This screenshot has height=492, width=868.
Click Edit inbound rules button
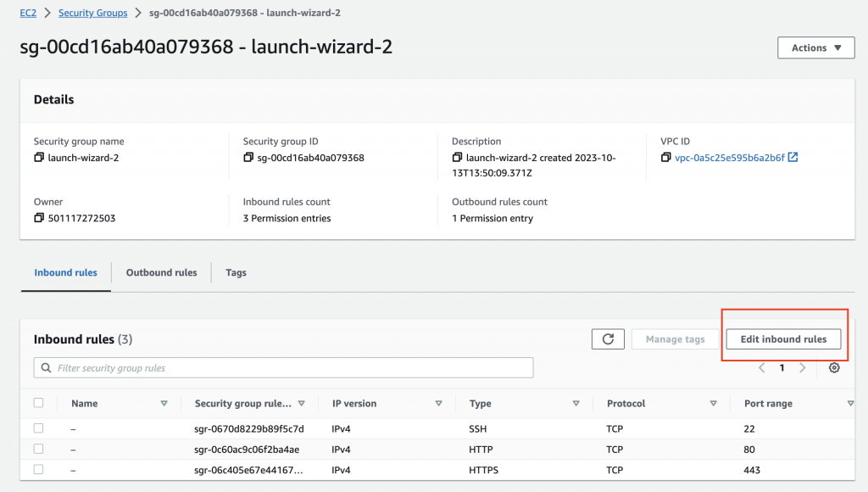[x=783, y=339]
